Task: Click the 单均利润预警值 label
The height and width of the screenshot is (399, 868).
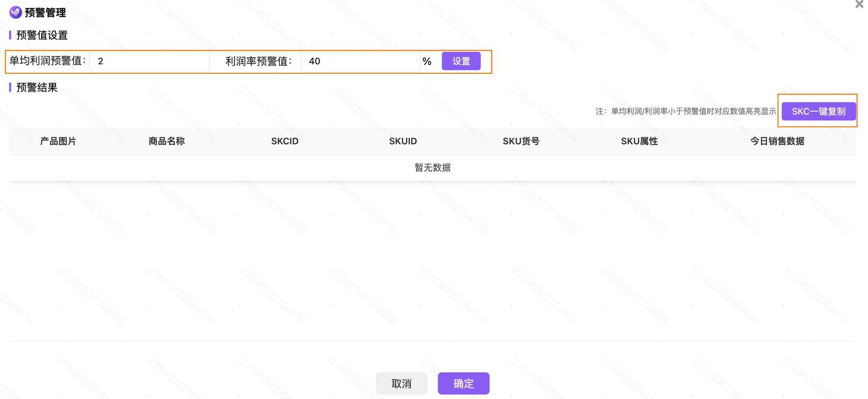Action: (x=47, y=61)
